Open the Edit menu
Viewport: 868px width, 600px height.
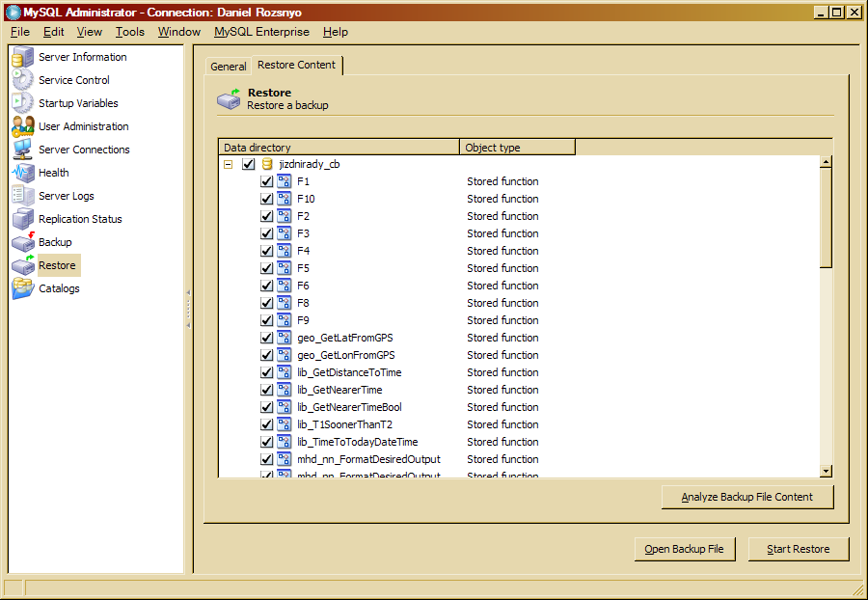click(x=54, y=32)
